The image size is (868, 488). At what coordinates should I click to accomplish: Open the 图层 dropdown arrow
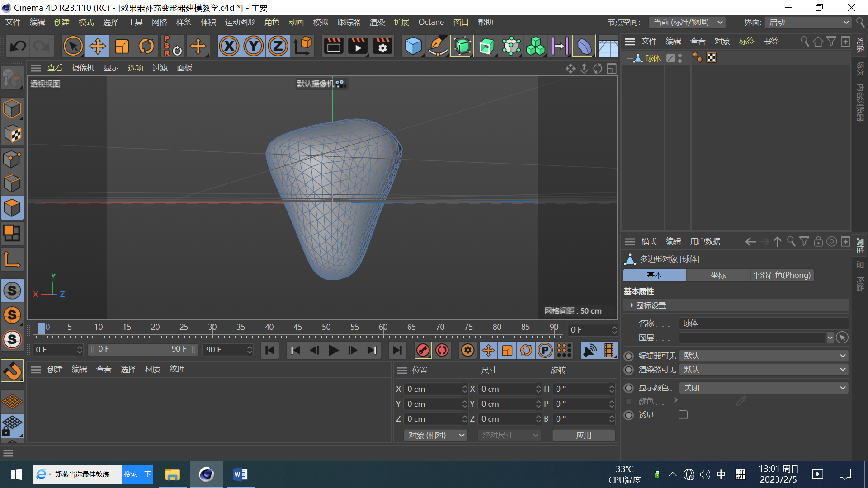point(830,338)
